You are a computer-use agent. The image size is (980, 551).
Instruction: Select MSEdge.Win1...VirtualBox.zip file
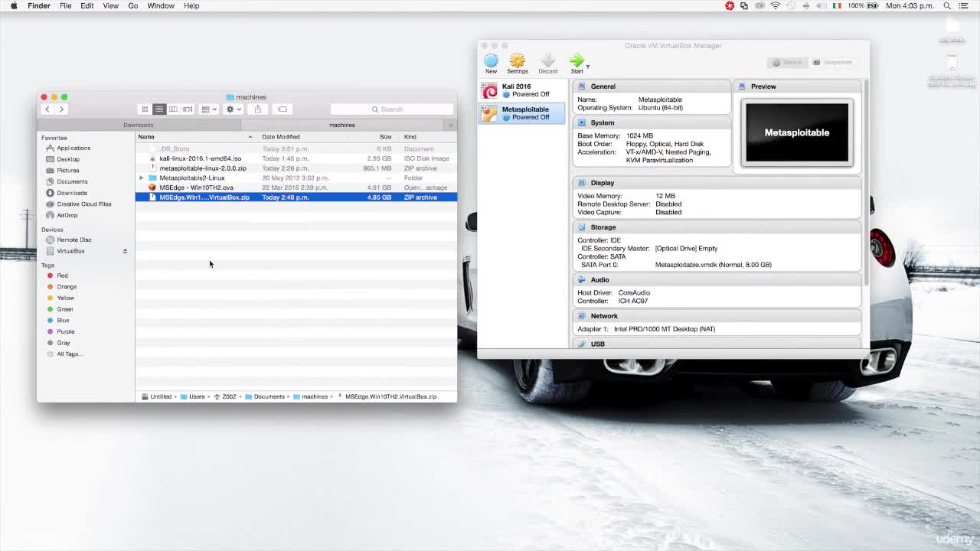(x=296, y=197)
